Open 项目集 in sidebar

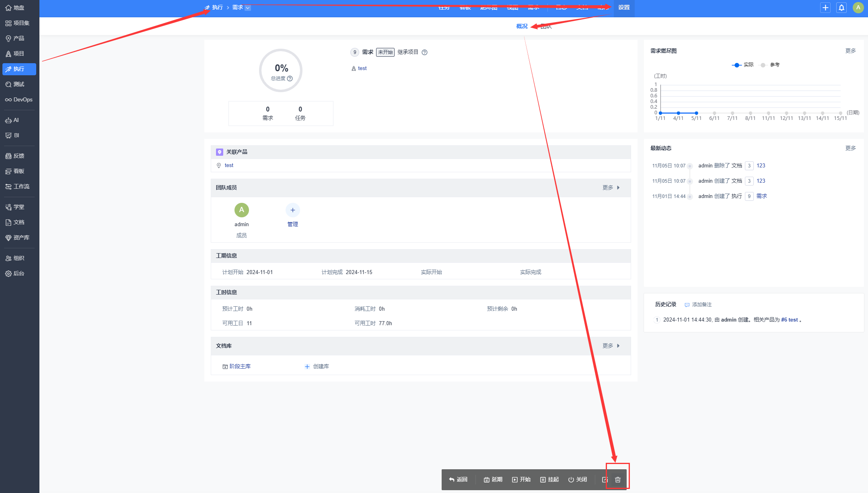18,23
